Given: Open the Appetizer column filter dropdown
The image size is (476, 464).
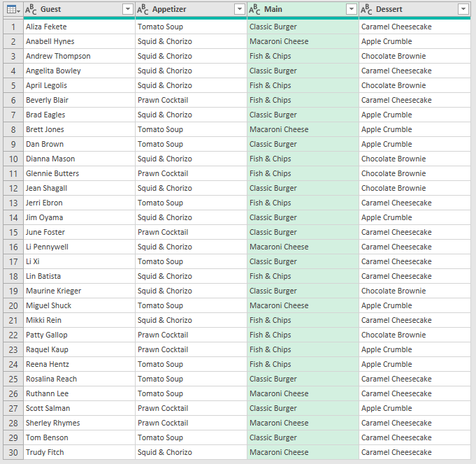Looking at the screenshot, I should 239,9.
